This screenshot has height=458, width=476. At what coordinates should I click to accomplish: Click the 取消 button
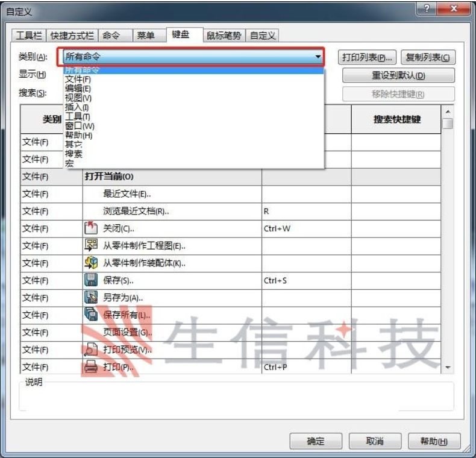point(375,441)
